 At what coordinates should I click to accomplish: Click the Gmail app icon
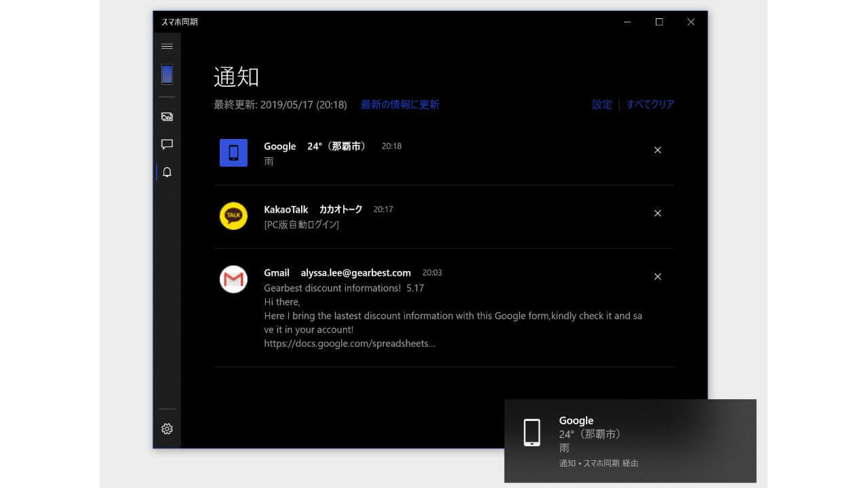pyautogui.click(x=233, y=279)
